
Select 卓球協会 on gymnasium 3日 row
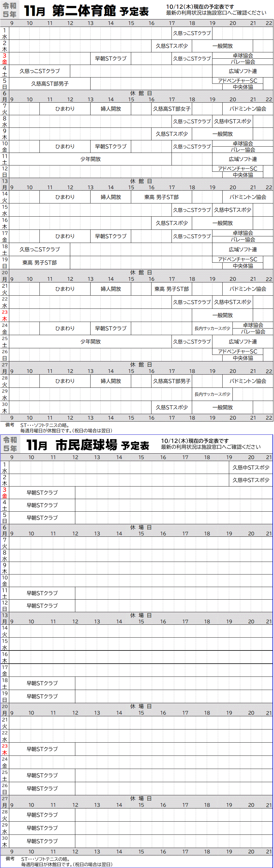pyautogui.click(x=243, y=55)
